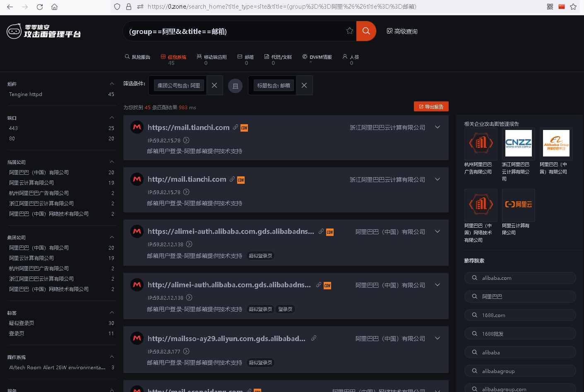
Task: Click IP arrow for https://mail.tianchi.com 59.82.15.78
Action: tap(186, 140)
